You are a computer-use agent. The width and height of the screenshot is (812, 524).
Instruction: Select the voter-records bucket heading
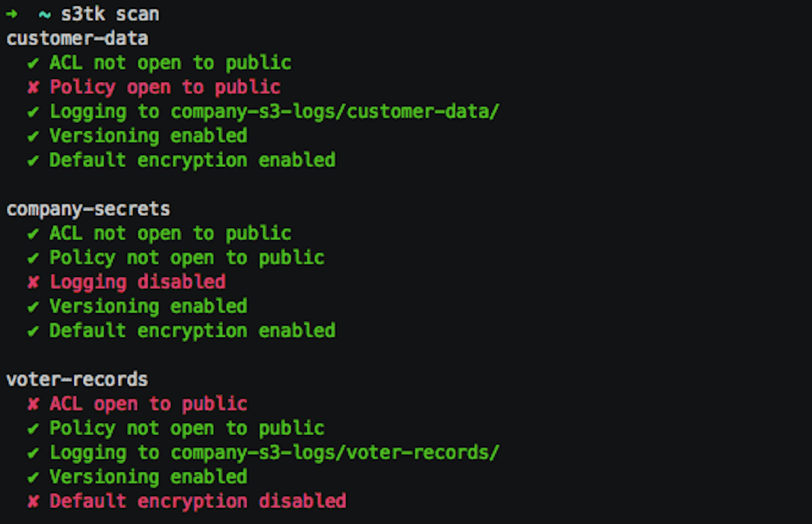coord(77,379)
